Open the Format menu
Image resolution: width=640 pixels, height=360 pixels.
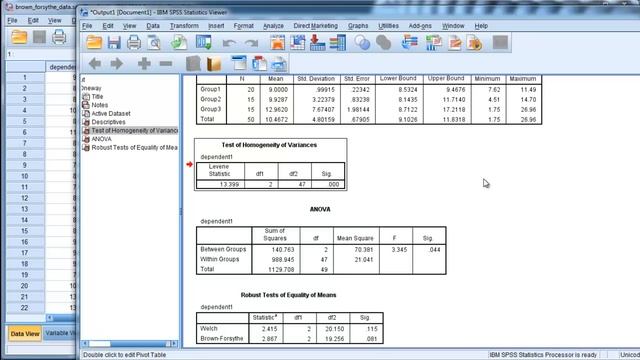(x=244, y=26)
